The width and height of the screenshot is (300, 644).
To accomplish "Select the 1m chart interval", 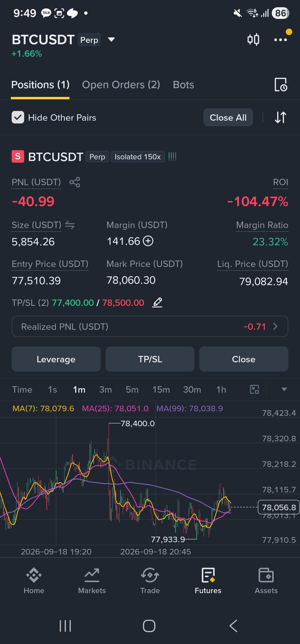I will [x=79, y=390].
